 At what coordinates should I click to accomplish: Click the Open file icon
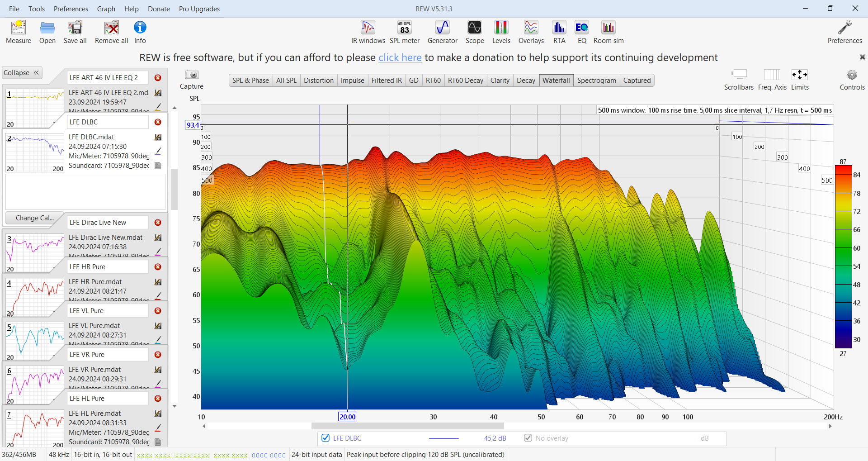(x=47, y=32)
